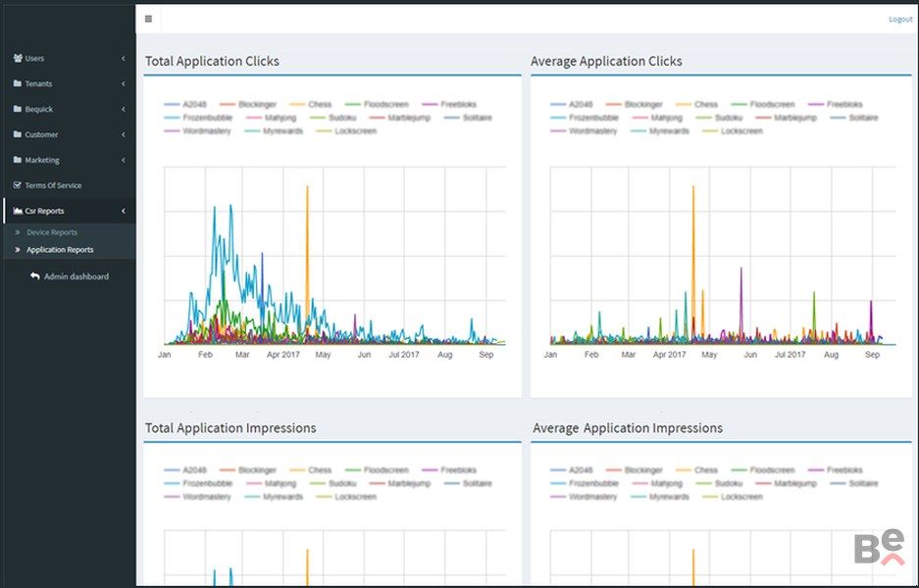This screenshot has height=588, width=919.
Task: Return via the Admin dashboard link
Action: pos(77,276)
